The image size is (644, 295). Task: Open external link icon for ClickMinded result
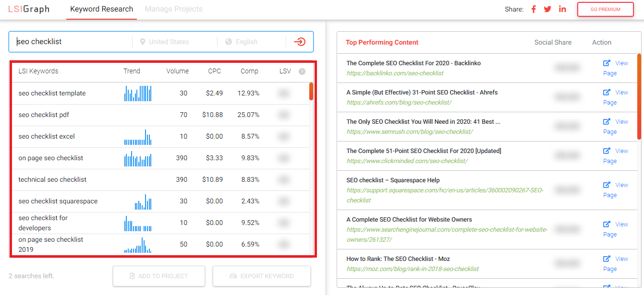607,151
